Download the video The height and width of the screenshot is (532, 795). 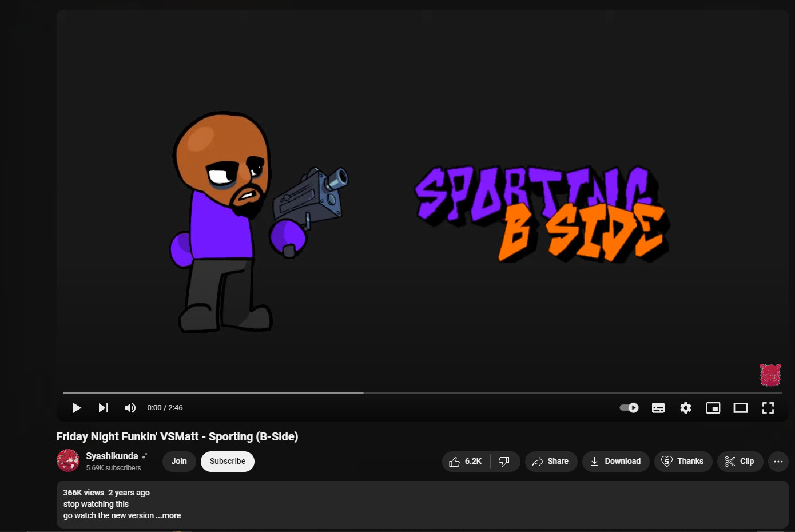(616, 462)
